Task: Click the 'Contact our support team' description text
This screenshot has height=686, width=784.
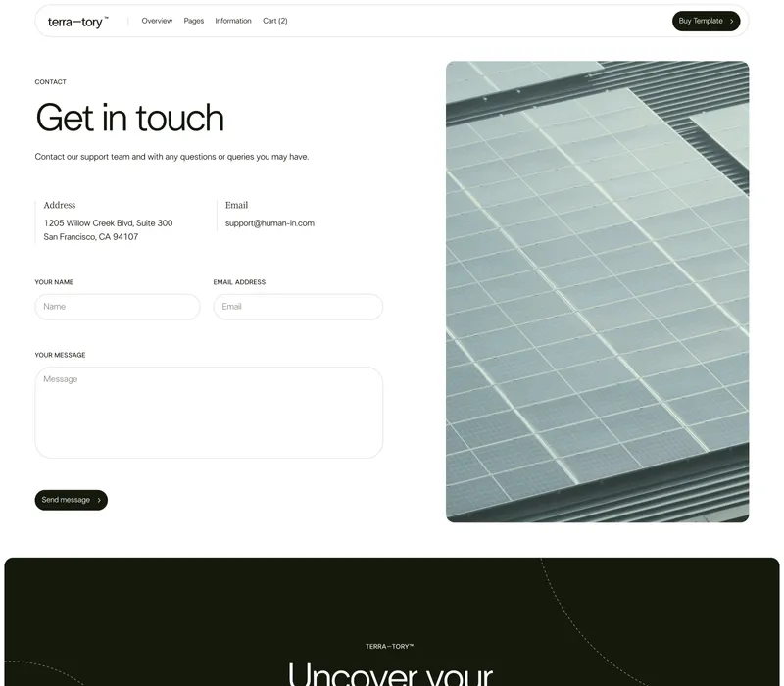Action: pyautogui.click(x=172, y=157)
